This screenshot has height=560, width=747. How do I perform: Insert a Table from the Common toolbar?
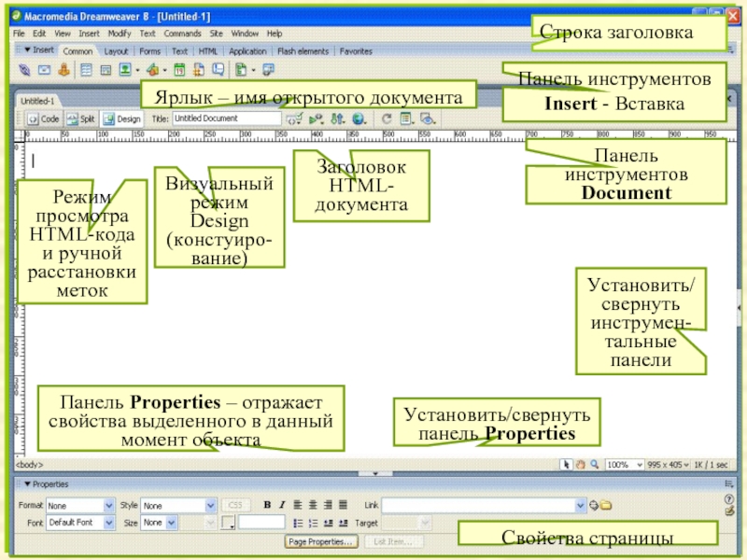[86, 70]
